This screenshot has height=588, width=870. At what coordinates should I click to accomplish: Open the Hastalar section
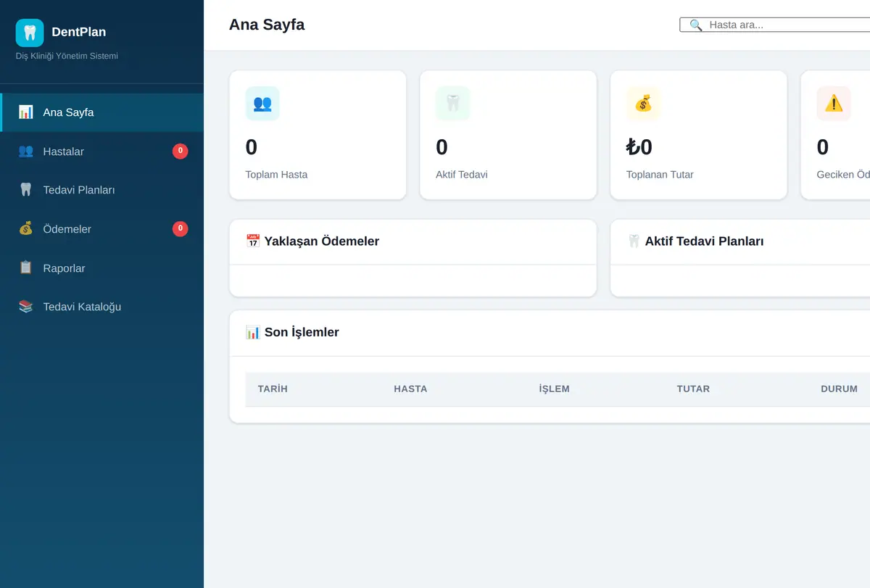tap(101, 151)
